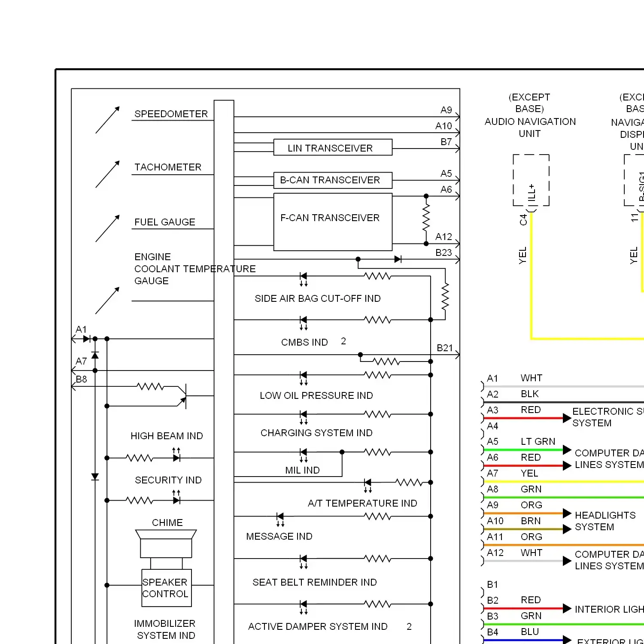Click the arrowhead ending the A10 brown wire
Screen dimensions: 644x644
point(567,529)
